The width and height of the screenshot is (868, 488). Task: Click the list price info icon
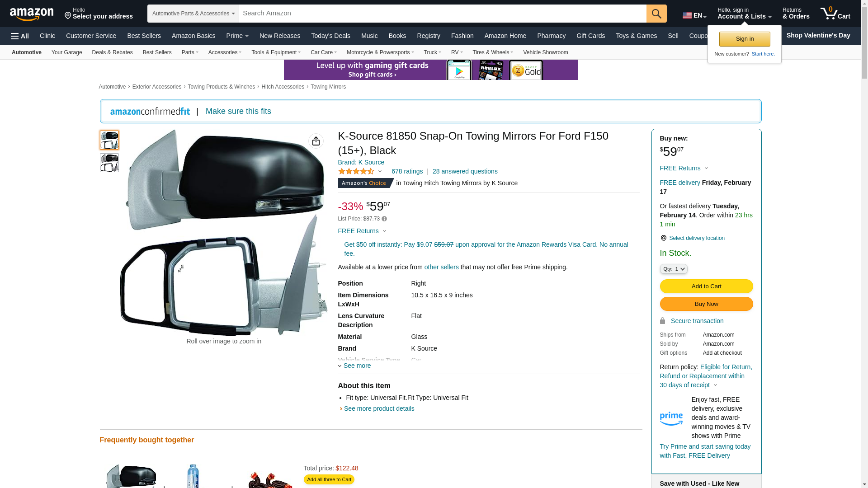coord(384,219)
